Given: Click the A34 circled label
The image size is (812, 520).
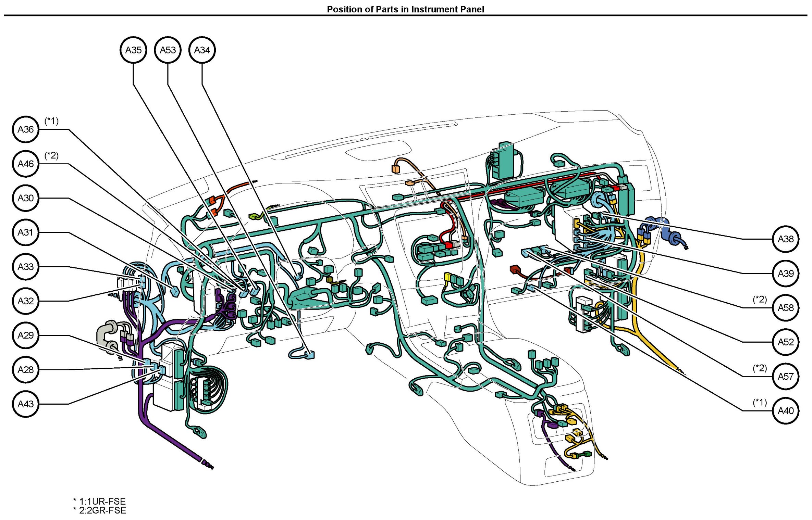Looking at the screenshot, I should click(202, 50).
